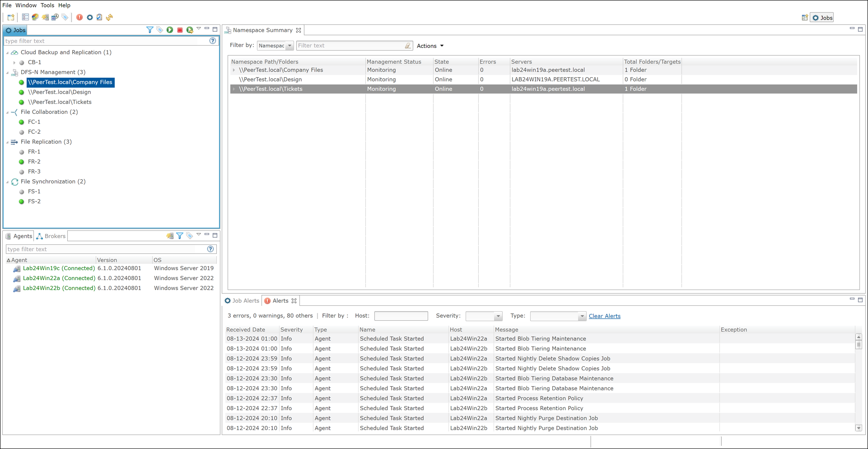Open the Tools menu
The width and height of the screenshot is (868, 449).
pos(47,5)
